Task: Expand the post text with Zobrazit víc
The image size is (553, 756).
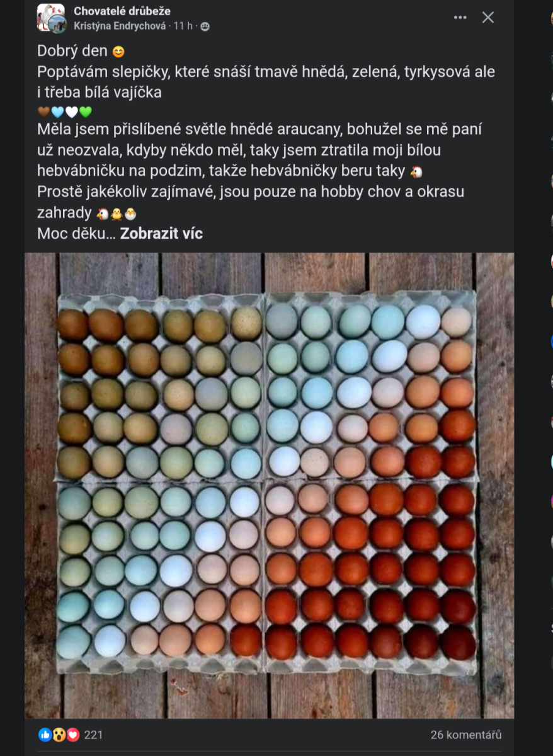Action: point(161,233)
